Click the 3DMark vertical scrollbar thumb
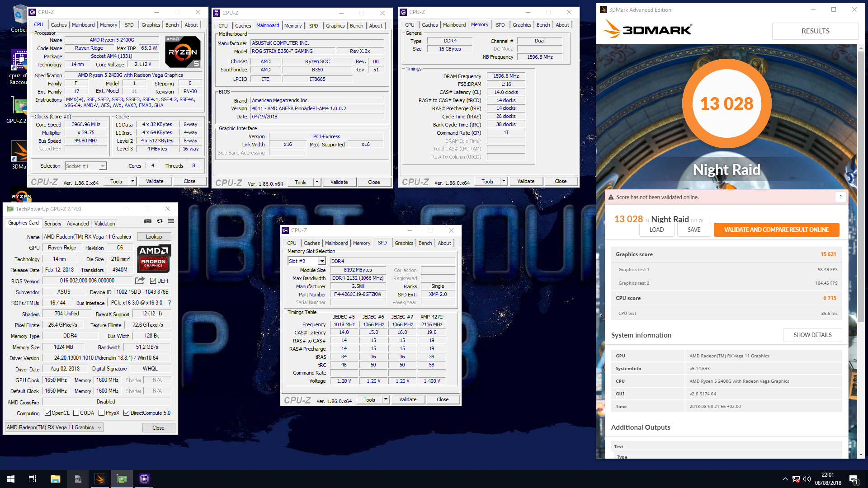 point(861,186)
